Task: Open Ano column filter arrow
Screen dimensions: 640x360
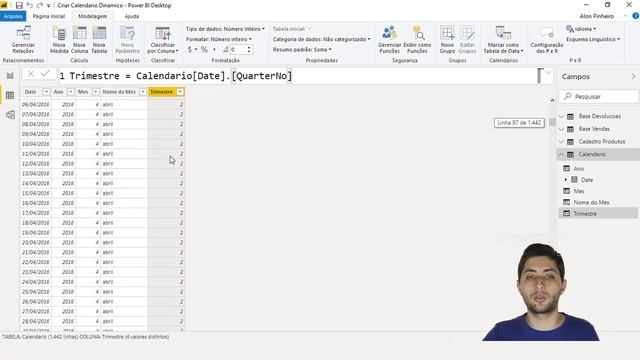Action: click(71, 92)
